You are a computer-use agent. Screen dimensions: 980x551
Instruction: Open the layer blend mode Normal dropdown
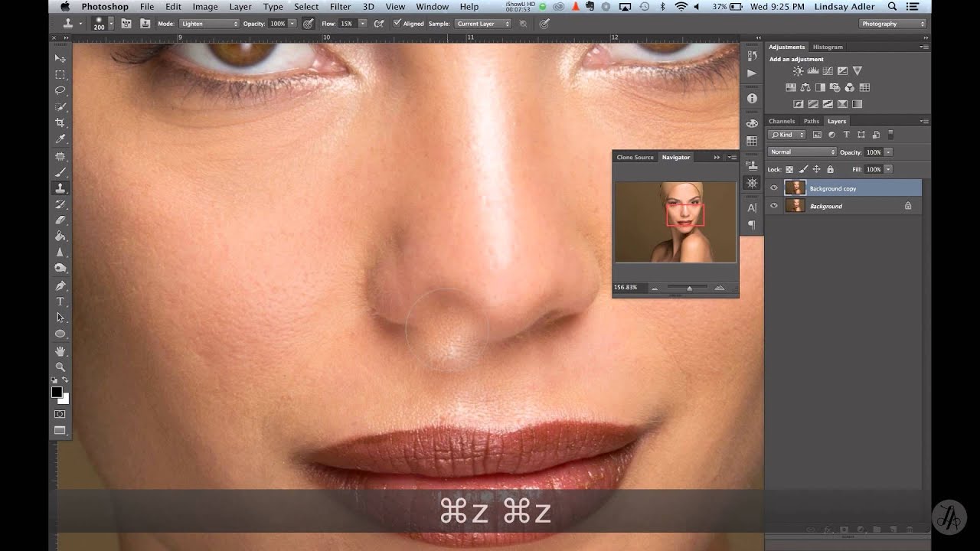(x=802, y=152)
